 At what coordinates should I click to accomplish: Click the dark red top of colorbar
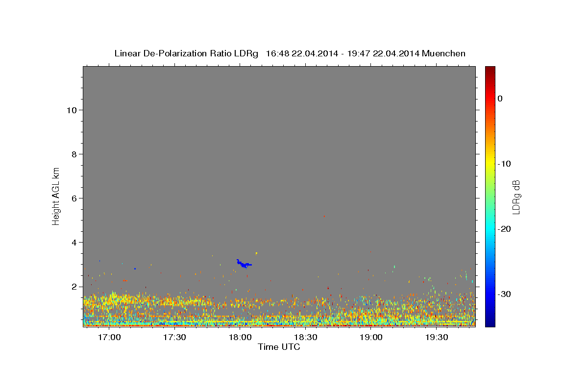pyautogui.click(x=490, y=70)
